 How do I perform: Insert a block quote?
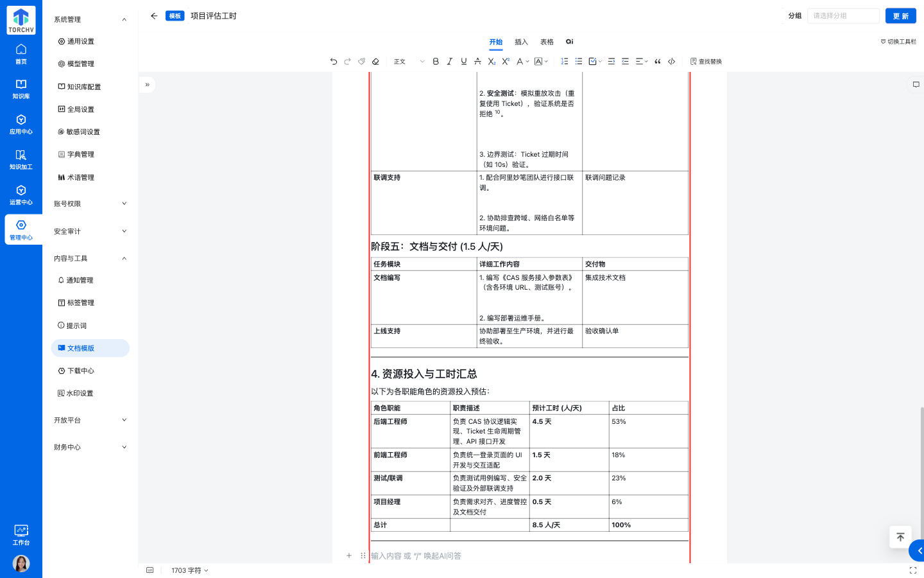pyautogui.click(x=658, y=61)
